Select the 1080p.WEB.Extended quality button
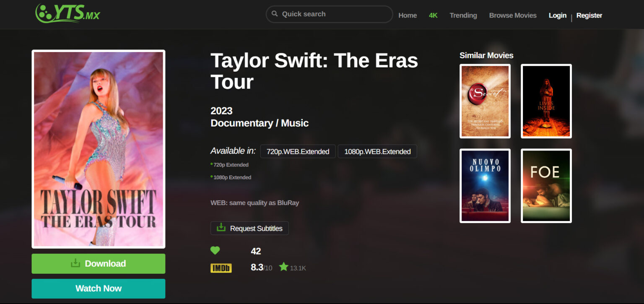The image size is (644, 304). click(377, 151)
